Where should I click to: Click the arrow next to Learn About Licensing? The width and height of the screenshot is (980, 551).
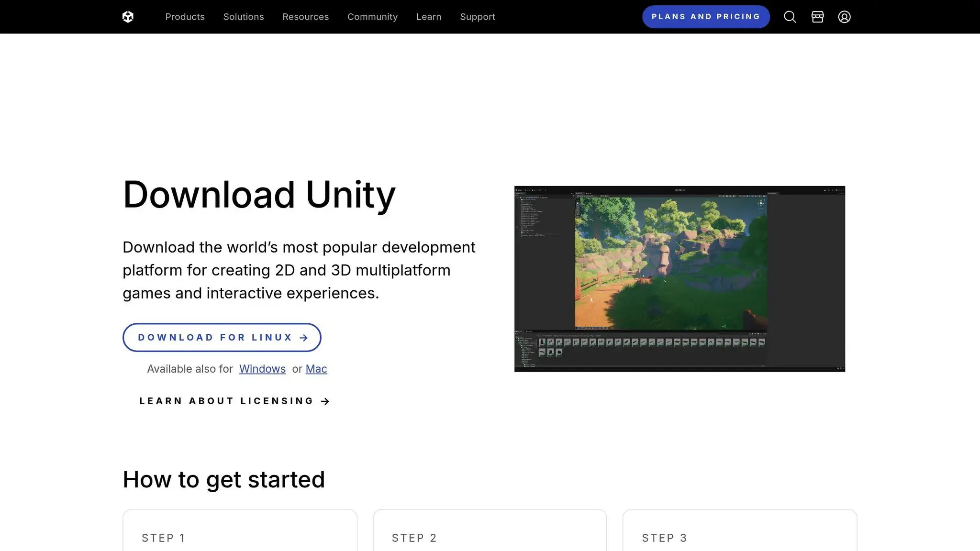point(325,401)
